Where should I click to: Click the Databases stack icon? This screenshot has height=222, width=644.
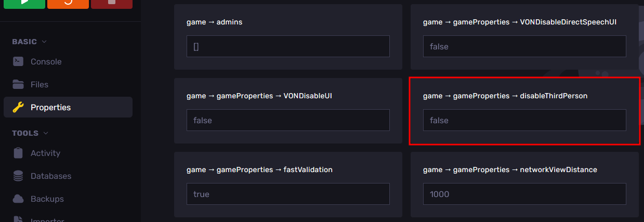coord(18,176)
